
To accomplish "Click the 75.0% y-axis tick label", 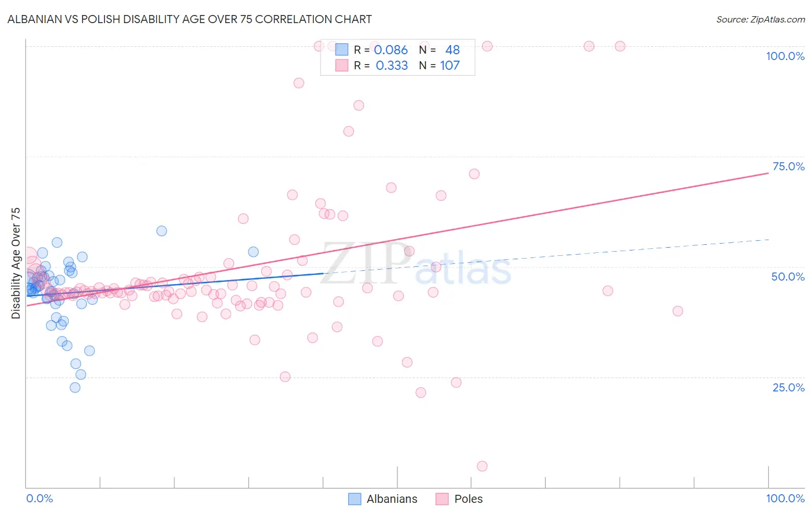I will (789, 166).
